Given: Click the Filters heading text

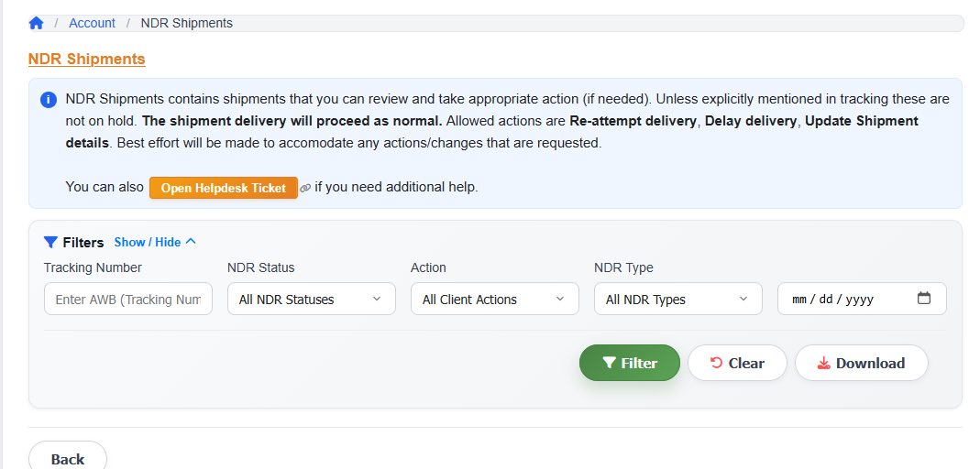Looking at the screenshot, I should tap(83, 243).
